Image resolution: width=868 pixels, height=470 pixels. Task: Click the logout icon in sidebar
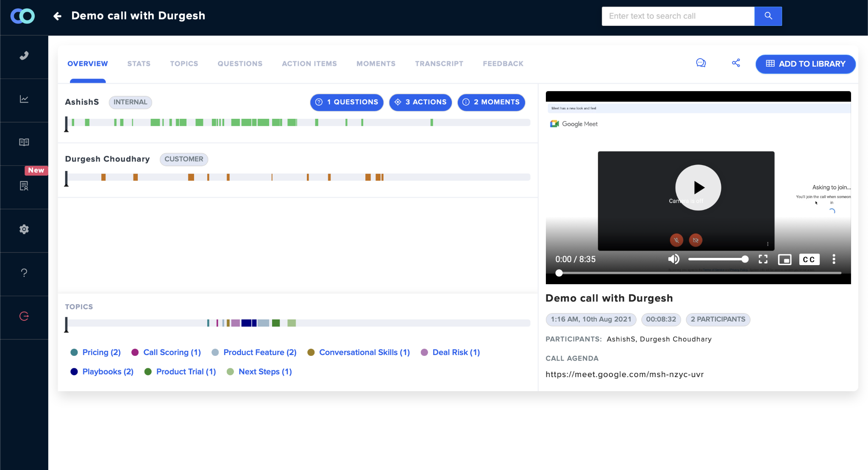tap(24, 316)
